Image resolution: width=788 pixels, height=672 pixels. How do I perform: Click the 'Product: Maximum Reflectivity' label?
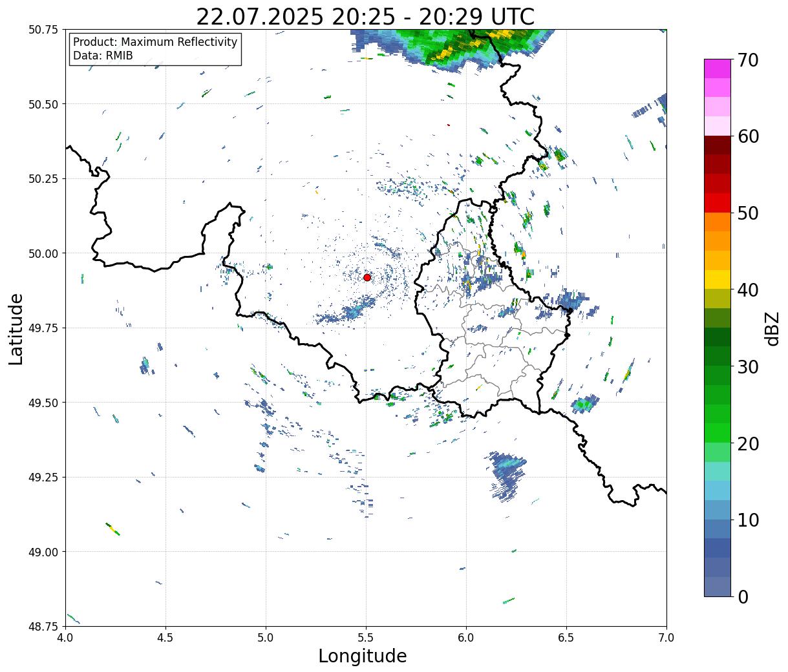pos(155,42)
